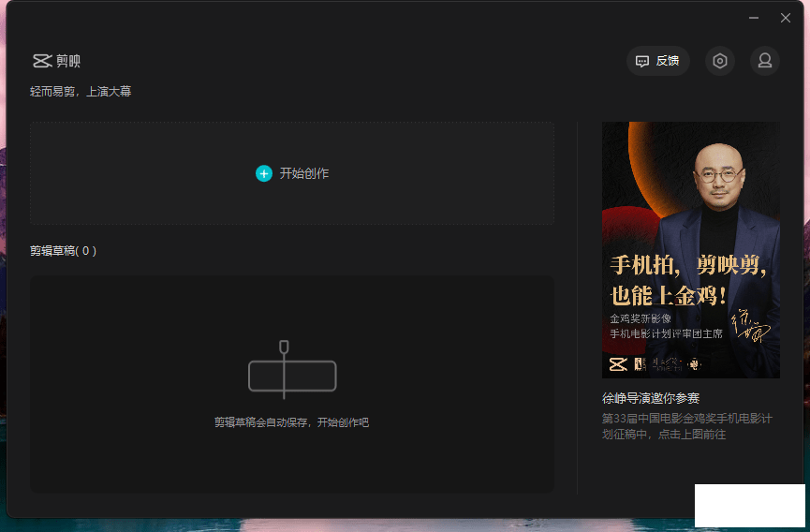Click the 剪辑草稿会自动保存，开始创作吧 hint text
The image size is (810, 532).
[x=292, y=422]
